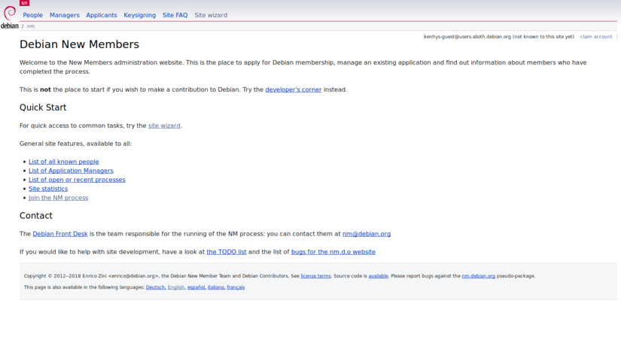Switch language to Deutsch
Viewport: 621px width, 364px height.
pyautogui.click(x=156, y=287)
